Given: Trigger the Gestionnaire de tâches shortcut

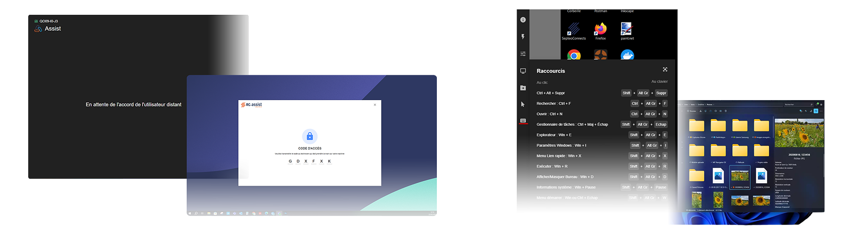Looking at the screenshot, I should 572,125.
